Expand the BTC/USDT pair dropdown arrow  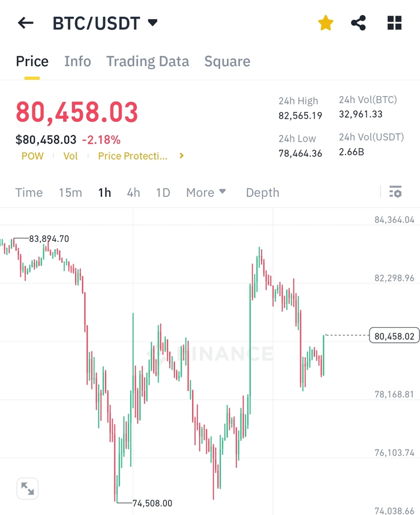pyautogui.click(x=152, y=23)
